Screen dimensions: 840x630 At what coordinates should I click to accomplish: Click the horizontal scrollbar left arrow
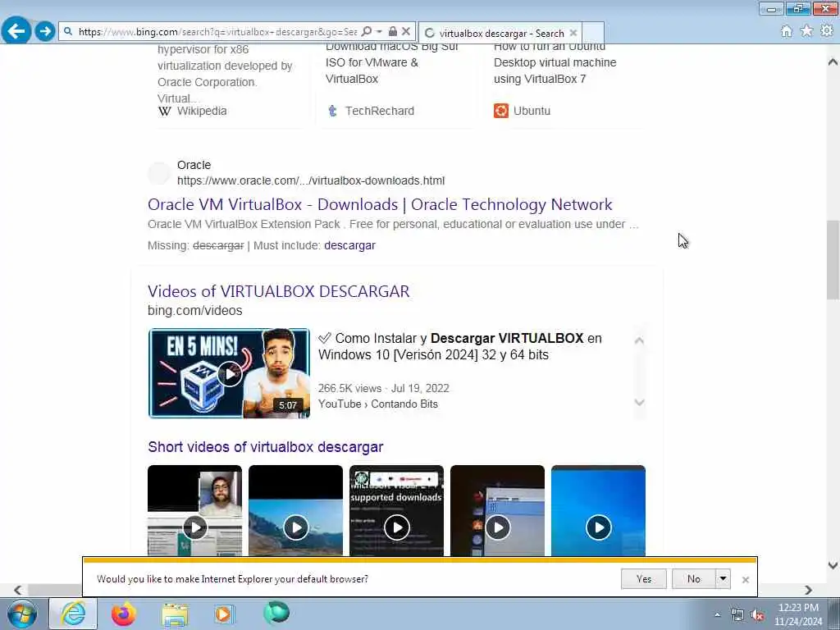(x=18, y=591)
